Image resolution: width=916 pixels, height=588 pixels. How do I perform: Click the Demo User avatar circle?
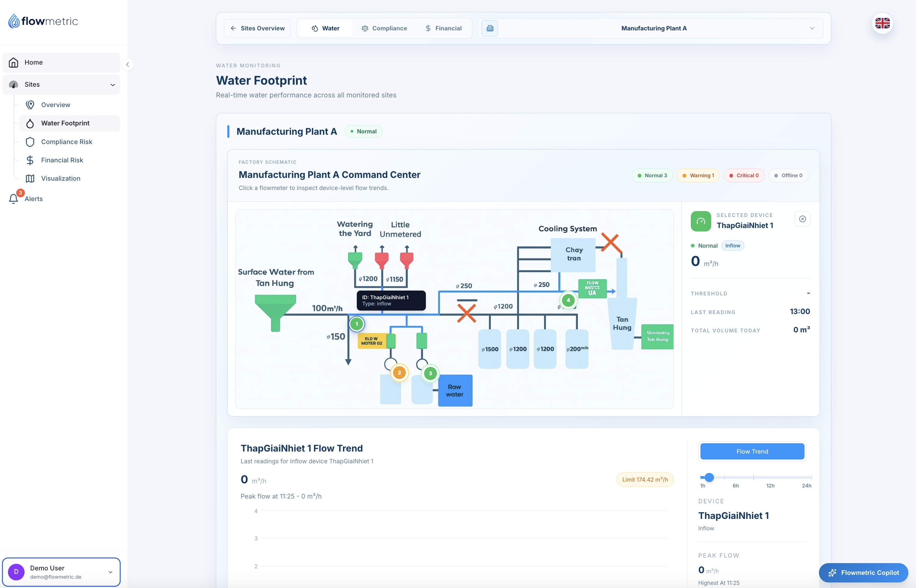16,571
